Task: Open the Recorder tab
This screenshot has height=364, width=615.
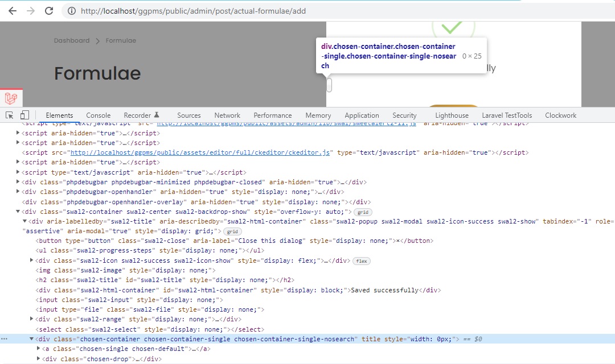Action: pos(142,115)
